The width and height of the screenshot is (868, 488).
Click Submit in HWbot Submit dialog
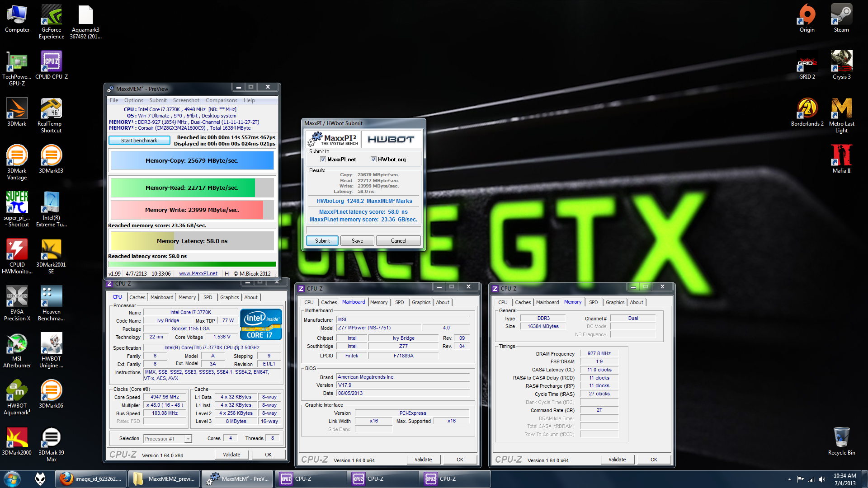(322, 241)
